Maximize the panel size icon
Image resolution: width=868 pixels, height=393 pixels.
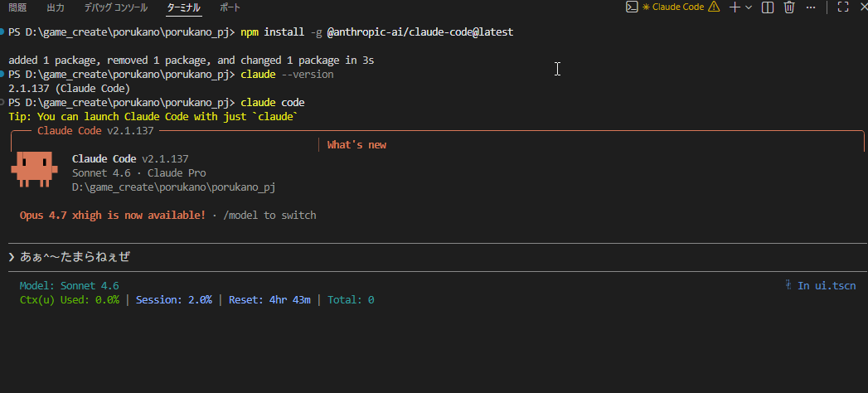click(x=843, y=7)
